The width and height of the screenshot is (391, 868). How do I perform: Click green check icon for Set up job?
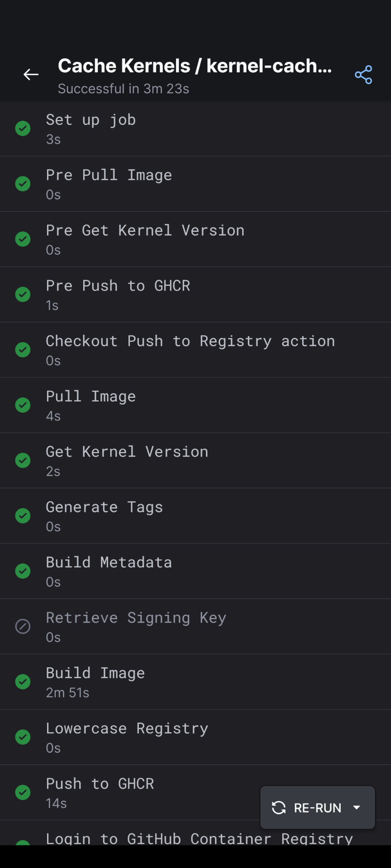23,128
